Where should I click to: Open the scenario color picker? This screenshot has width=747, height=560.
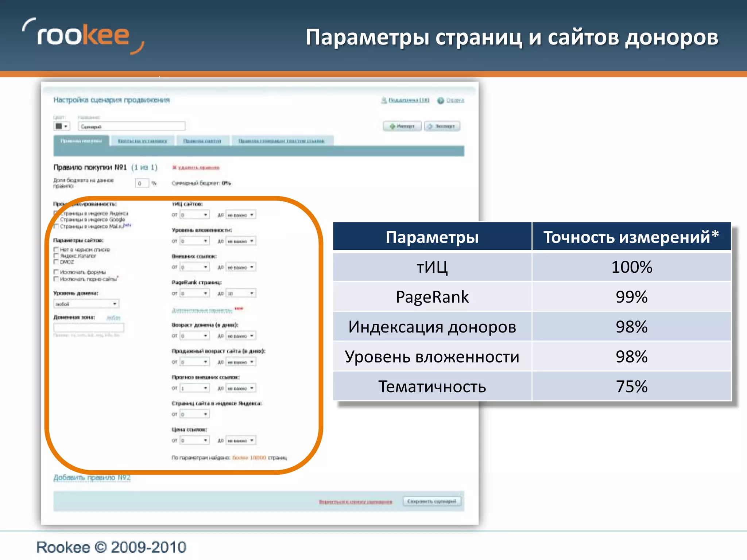[x=61, y=126]
